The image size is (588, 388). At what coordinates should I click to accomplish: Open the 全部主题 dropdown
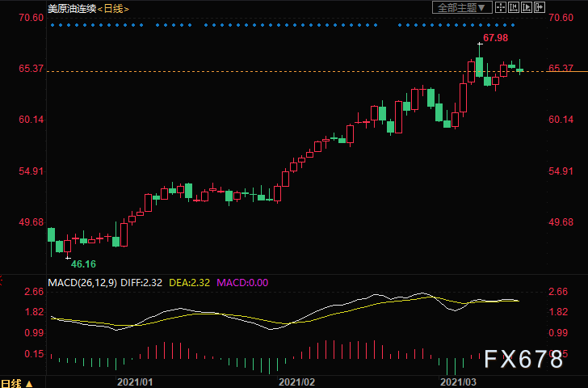(x=462, y=7)
